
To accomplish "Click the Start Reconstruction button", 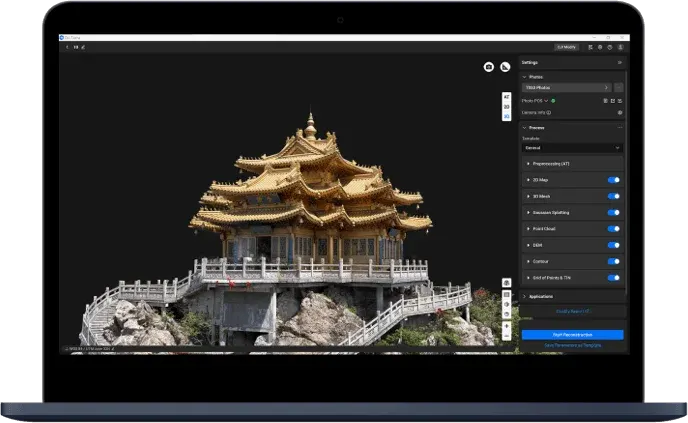I will (572, 335).
